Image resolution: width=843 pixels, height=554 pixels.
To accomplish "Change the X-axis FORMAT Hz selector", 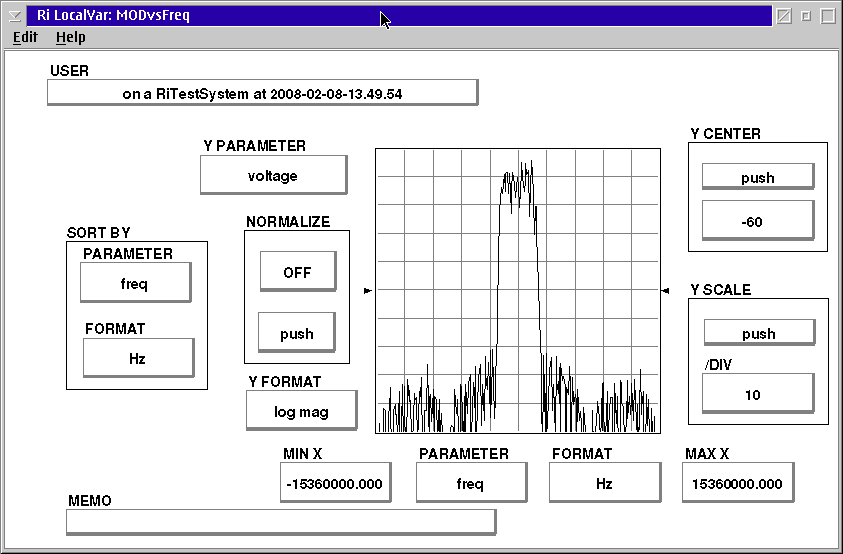I will (605, 482).
